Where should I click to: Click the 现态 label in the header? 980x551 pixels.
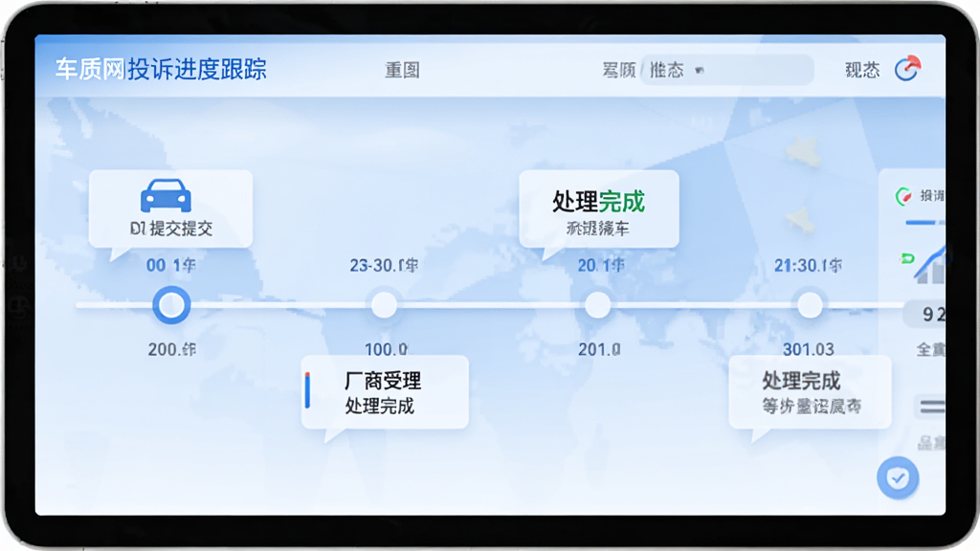pos(862,69)
